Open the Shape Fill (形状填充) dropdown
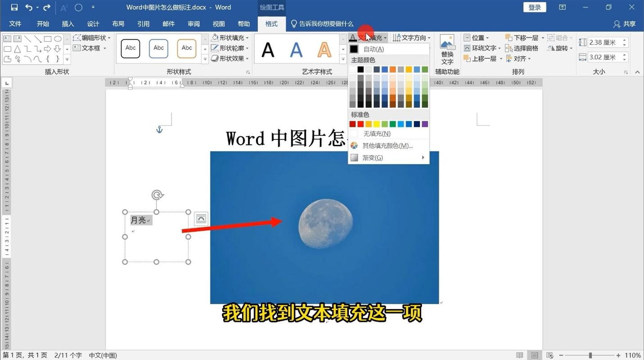 (x=230, y=38)
